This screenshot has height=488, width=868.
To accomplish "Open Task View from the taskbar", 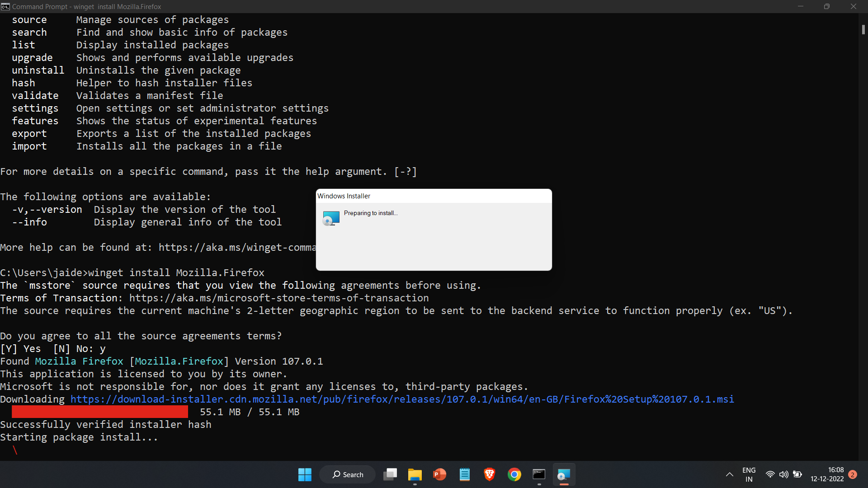I will [x=390, y=474].
